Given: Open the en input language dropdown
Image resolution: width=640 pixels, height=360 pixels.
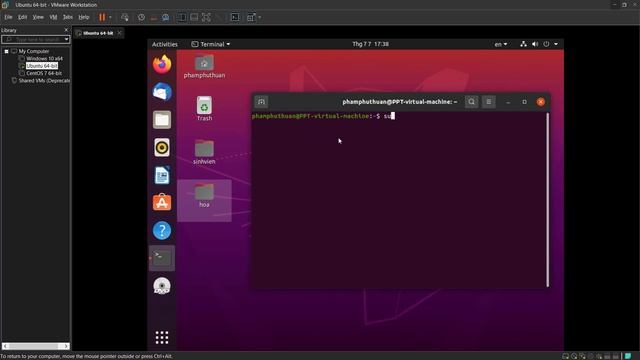Looking at the screenshot, I should tap(501, 44).
